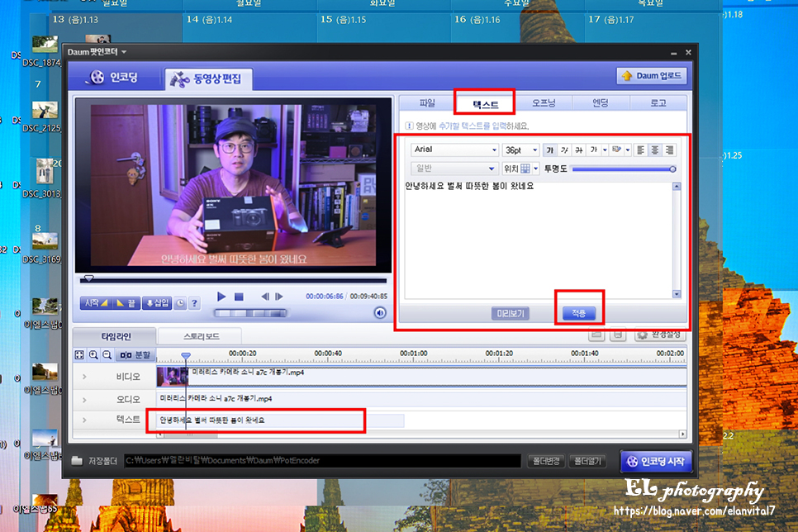Click the 시작 start marker button

click(x=95, y=303)
